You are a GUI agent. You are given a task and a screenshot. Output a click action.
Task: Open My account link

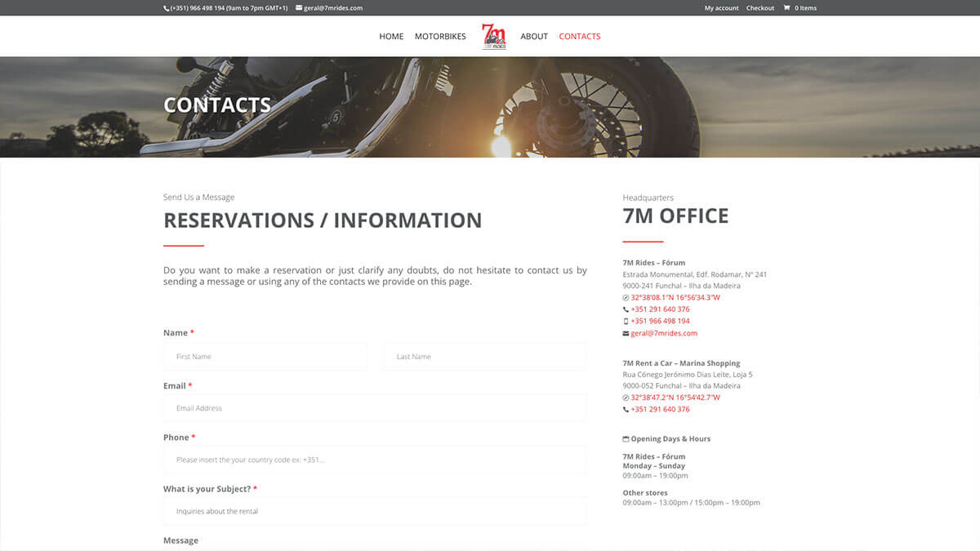pyautogui.click(x=721, y=8)
